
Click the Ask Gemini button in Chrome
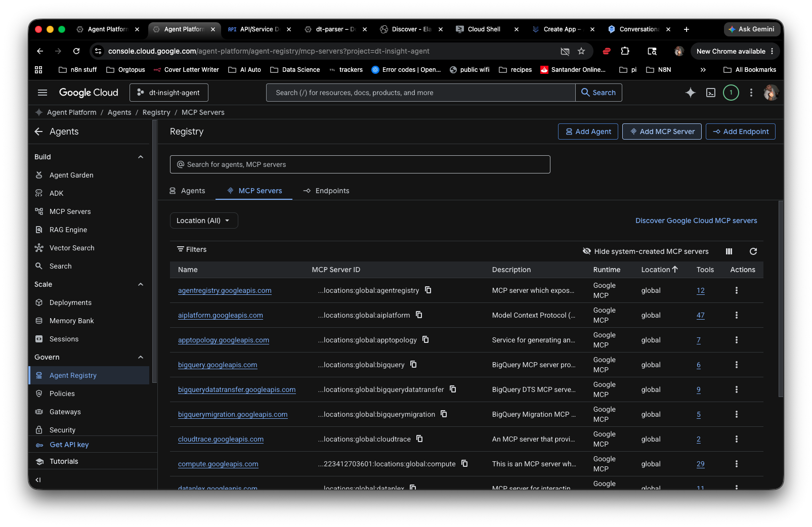coord(751,29)
